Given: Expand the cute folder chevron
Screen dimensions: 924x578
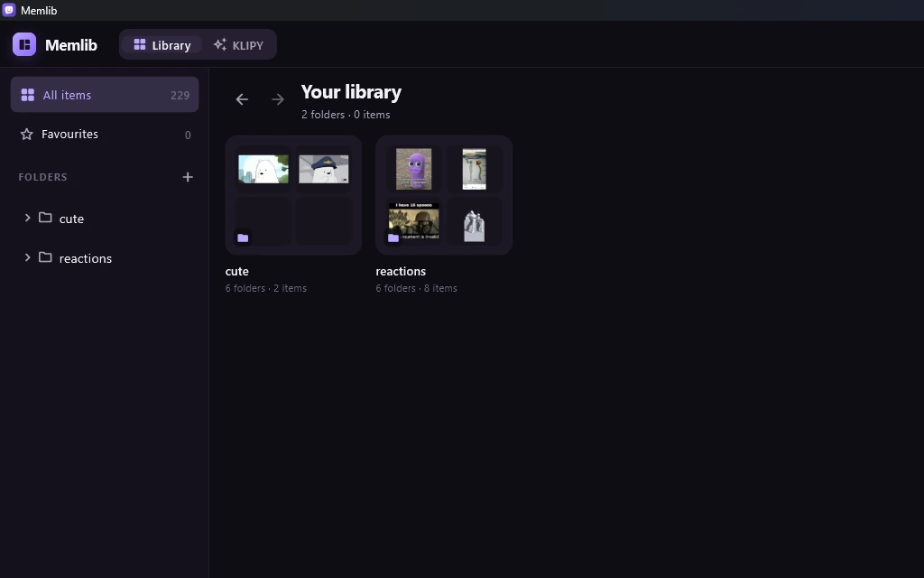Looking at the screenshot, I should coord(27,218).
